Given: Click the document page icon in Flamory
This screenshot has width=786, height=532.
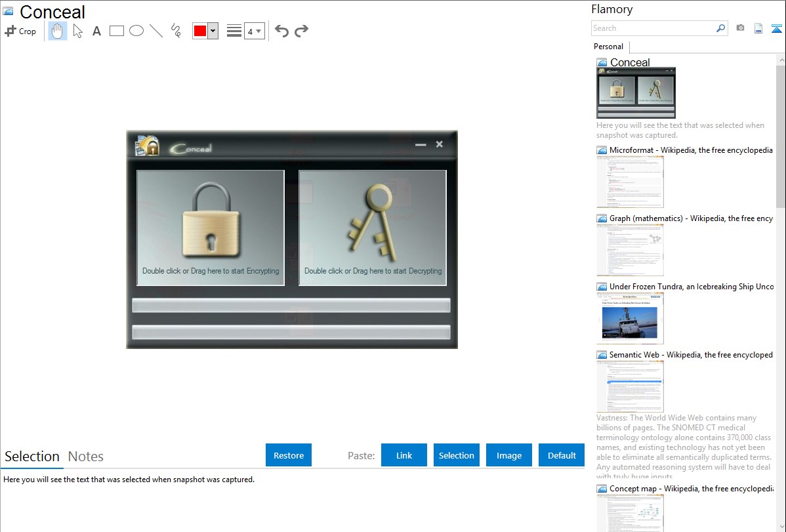Looking at the screenshot, I should 758,28.
